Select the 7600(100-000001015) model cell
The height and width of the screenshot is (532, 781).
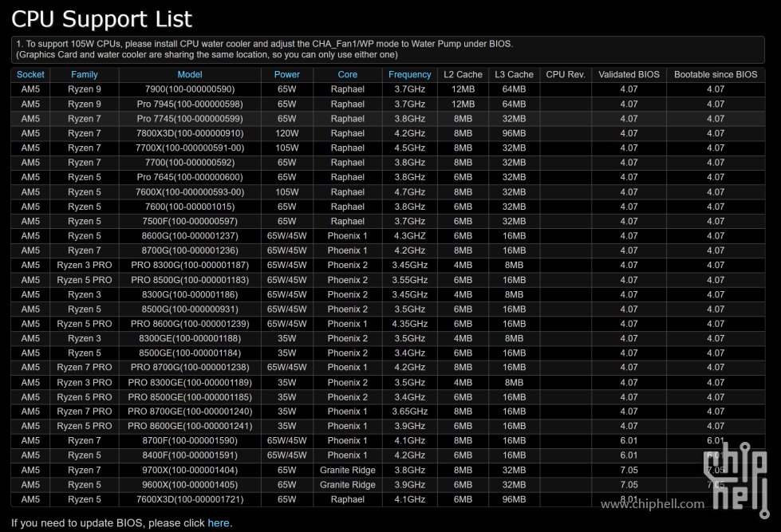pos(190,207)
